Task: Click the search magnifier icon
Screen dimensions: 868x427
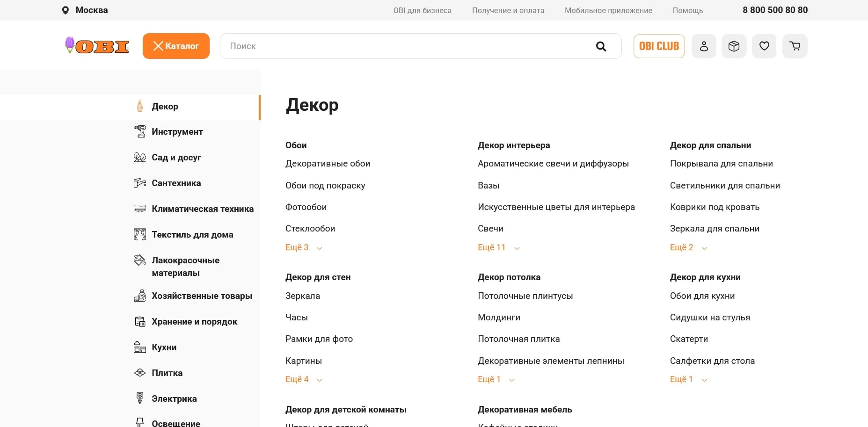Action: tap(601, 46)
